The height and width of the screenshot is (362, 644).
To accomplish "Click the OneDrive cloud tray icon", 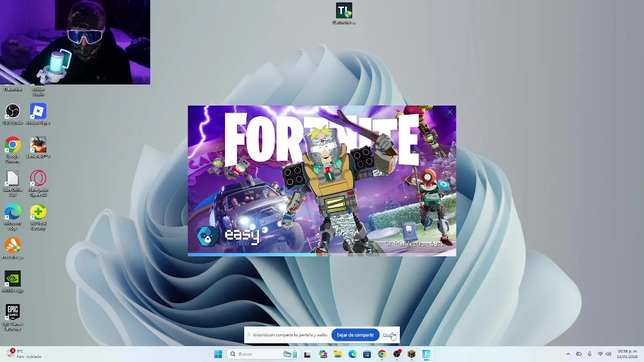I will [x=579, y=354].
